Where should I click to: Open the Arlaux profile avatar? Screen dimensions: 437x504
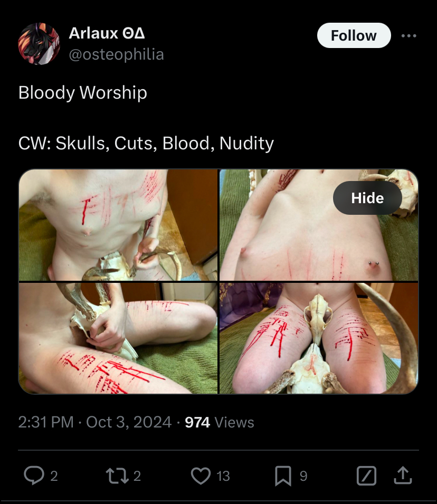coord(39,44)
